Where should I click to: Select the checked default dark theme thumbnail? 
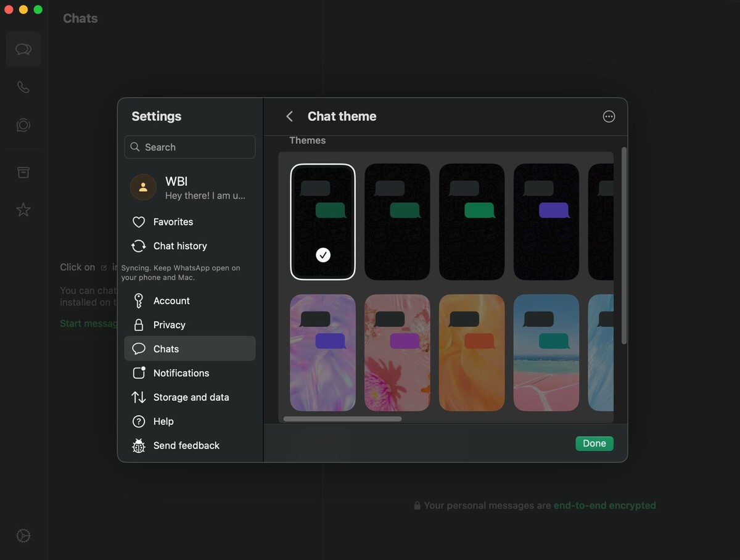(323, 221)
